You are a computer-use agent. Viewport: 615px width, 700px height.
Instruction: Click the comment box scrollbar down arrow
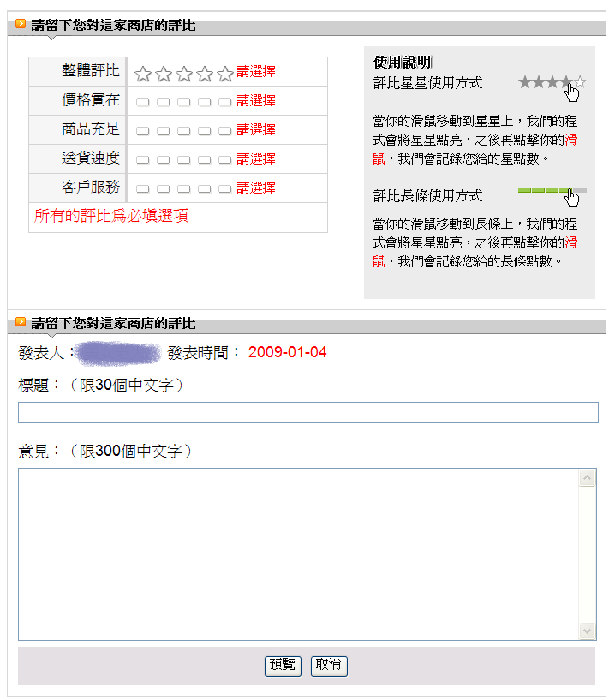pos(588,631)
